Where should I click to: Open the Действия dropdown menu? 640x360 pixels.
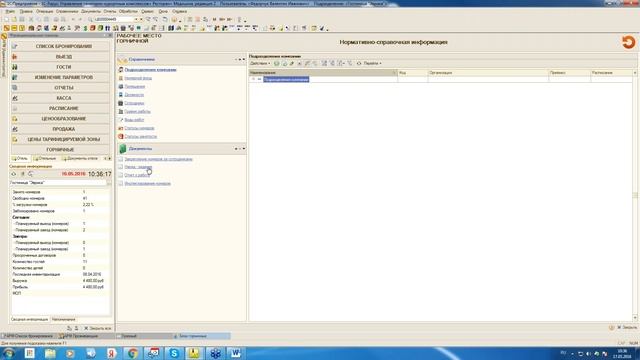260,64
